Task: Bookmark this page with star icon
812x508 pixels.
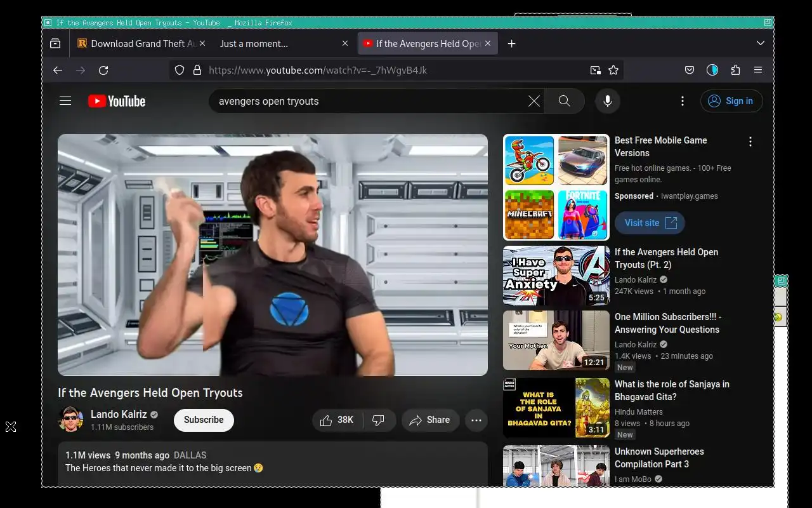Action: click(x=613, y=70)
